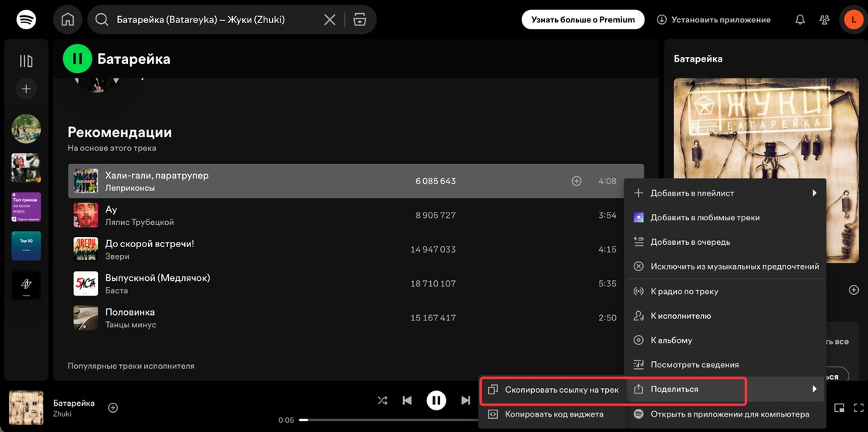This screenshot has height=432, width=868.
Task: Select track Выпускной (Медлячок)
Action: pyautogui.click(x=158, y=278)
